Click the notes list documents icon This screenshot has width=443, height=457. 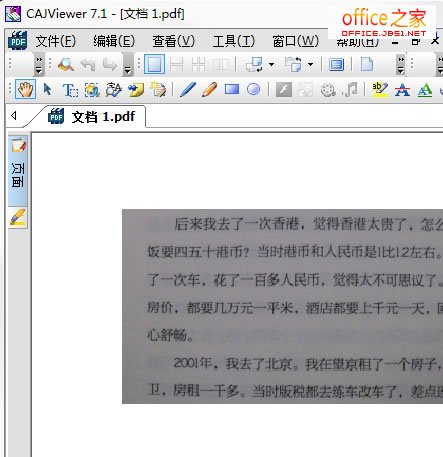point(158,90)
